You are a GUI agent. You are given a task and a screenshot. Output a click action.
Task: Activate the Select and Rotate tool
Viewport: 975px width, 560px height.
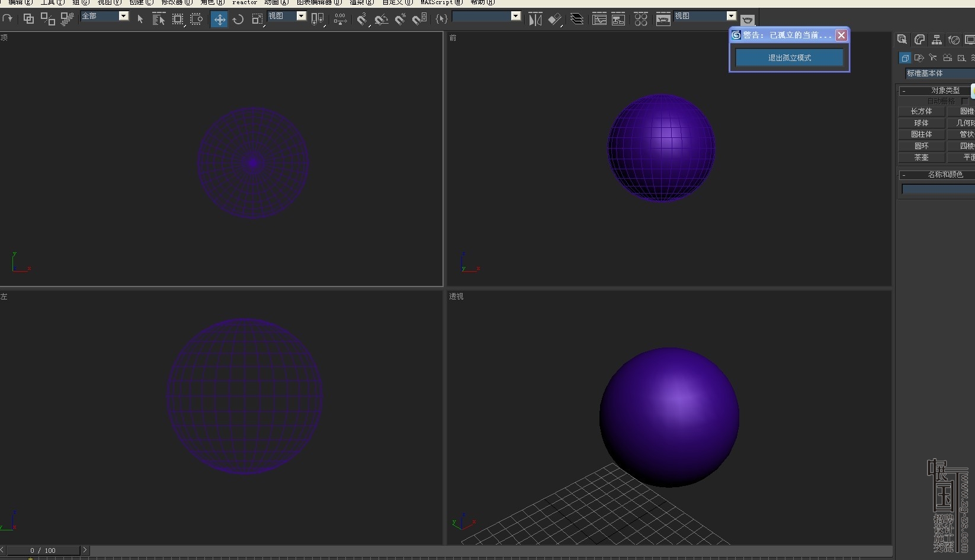click(238, 19)
